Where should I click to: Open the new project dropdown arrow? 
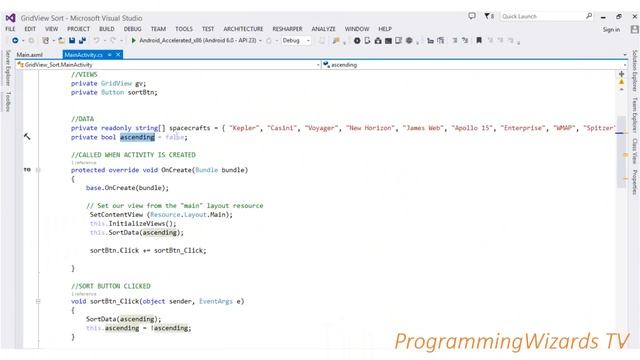pos(53,40)
